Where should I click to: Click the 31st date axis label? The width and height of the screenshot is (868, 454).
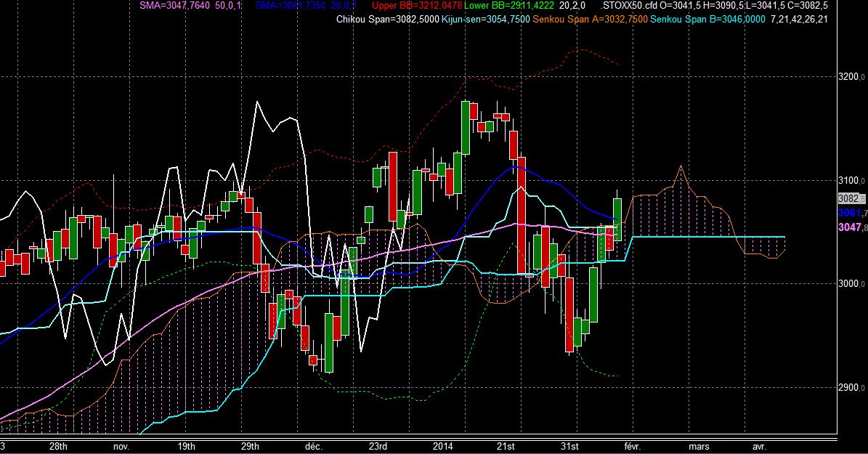pyautogui.click(x=569, y=446)
